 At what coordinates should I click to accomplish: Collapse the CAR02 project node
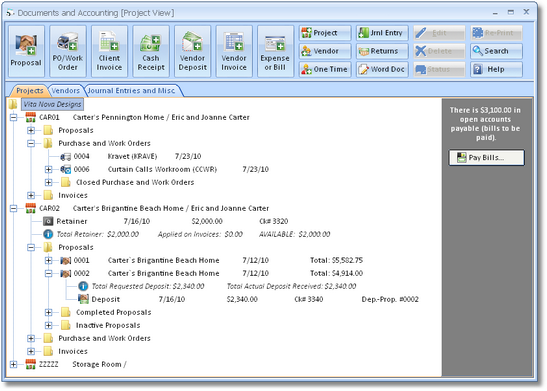point(13,209)
